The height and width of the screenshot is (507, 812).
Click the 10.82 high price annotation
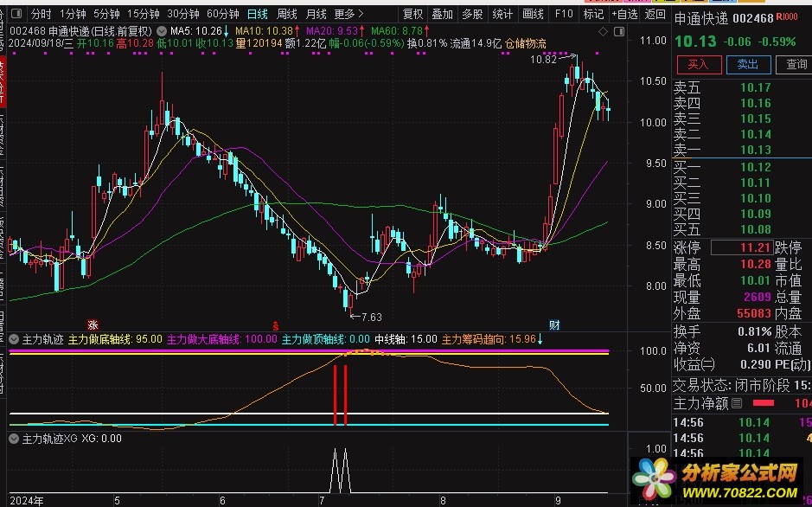pos(543,59)
